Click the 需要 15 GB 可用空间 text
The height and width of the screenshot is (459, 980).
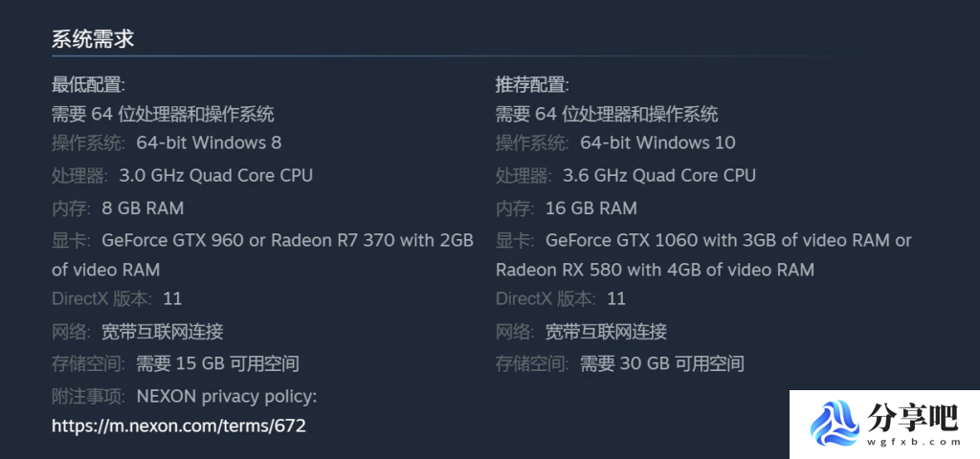217,363
